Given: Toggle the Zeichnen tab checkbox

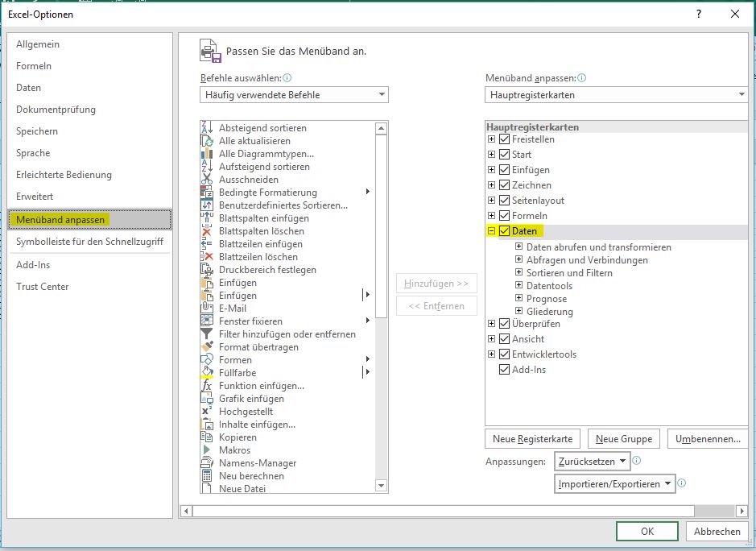Looking at the screenshot, I should click(505, 185).
